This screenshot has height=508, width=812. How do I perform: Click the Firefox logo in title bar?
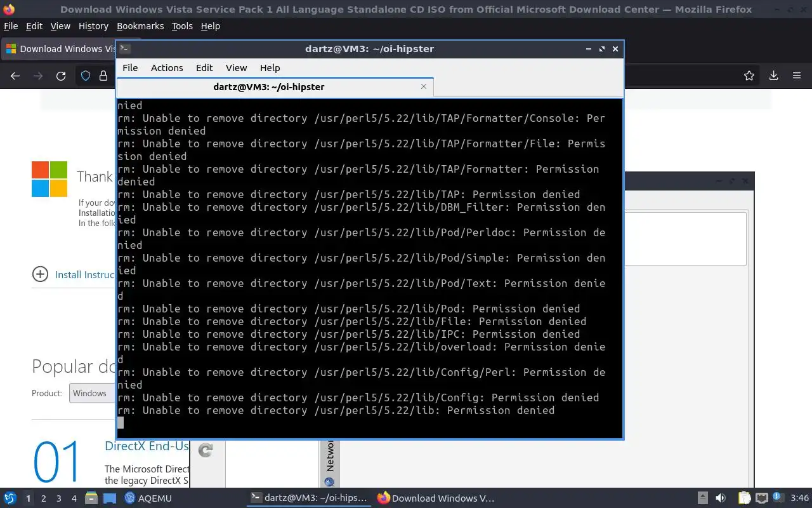click(x=9, y=9)
